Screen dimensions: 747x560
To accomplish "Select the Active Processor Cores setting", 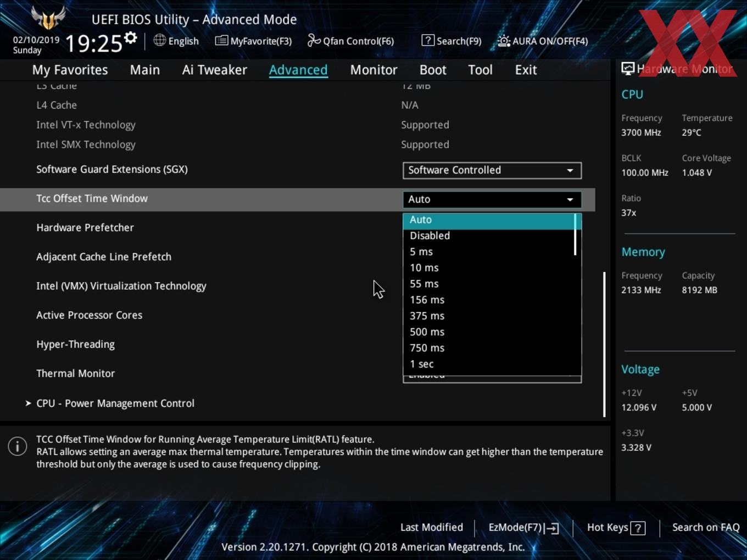I will tap(90, 315).
